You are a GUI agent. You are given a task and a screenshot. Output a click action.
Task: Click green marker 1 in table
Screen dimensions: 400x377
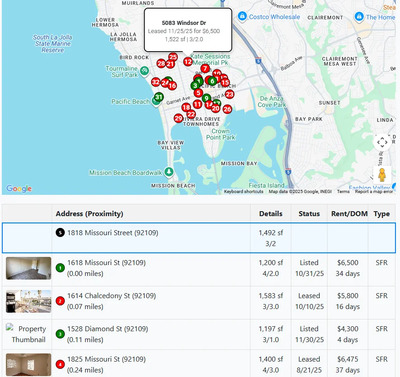click(60, 268)
